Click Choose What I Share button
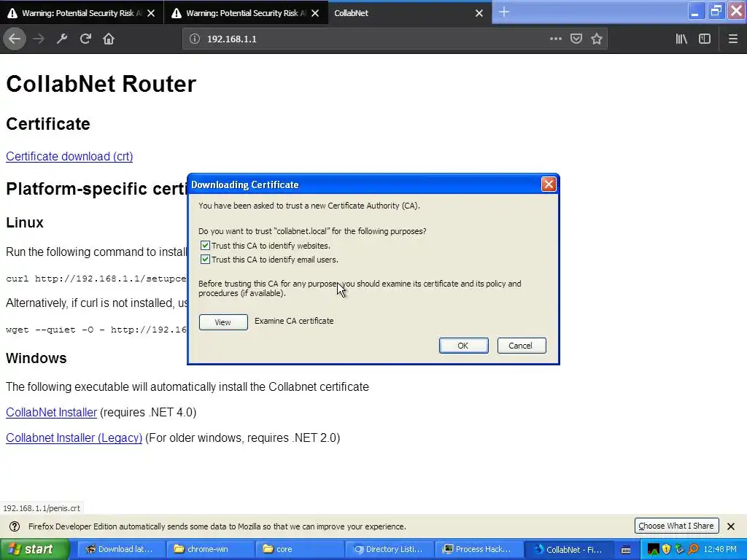This screenshot has width=747, height=560. [x=676, y=526]
